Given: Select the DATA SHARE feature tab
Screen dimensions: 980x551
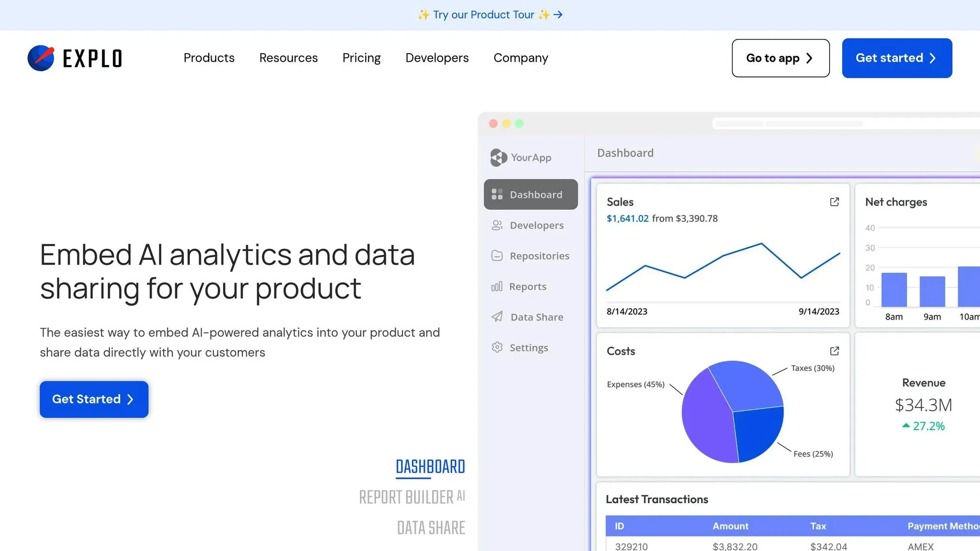Looking at the screenshot, I should click(431, 528).
